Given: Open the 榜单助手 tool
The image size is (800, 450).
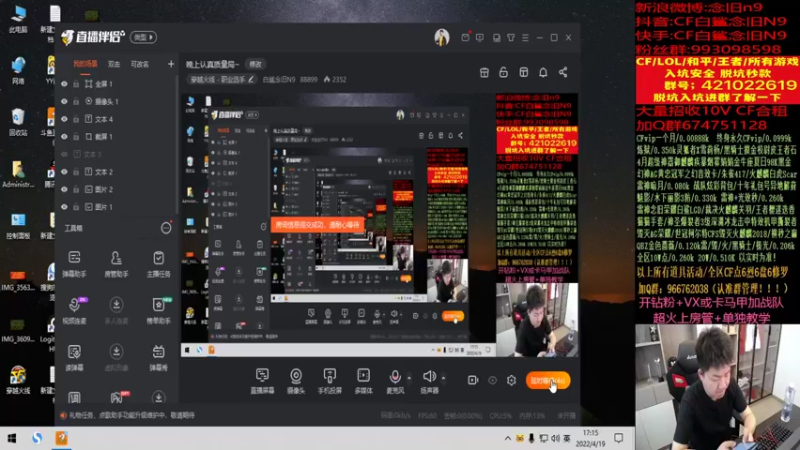Looking at the screenshot, I should (159, 310).
